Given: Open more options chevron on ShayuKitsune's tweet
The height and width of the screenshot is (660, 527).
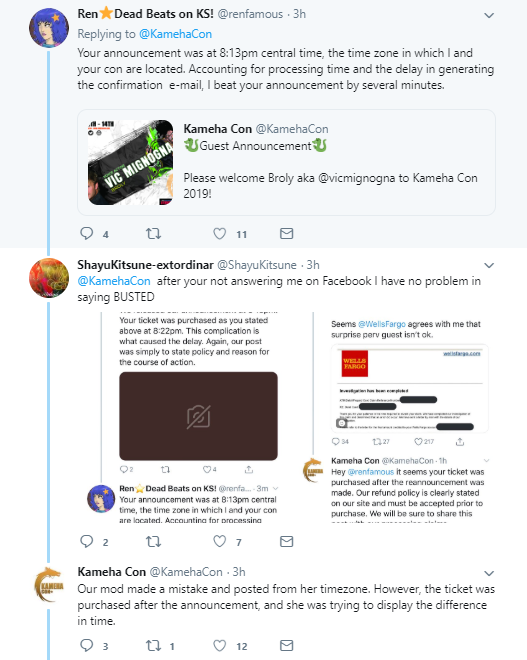Looking at the screenshot, I should [x=489, y=266].
